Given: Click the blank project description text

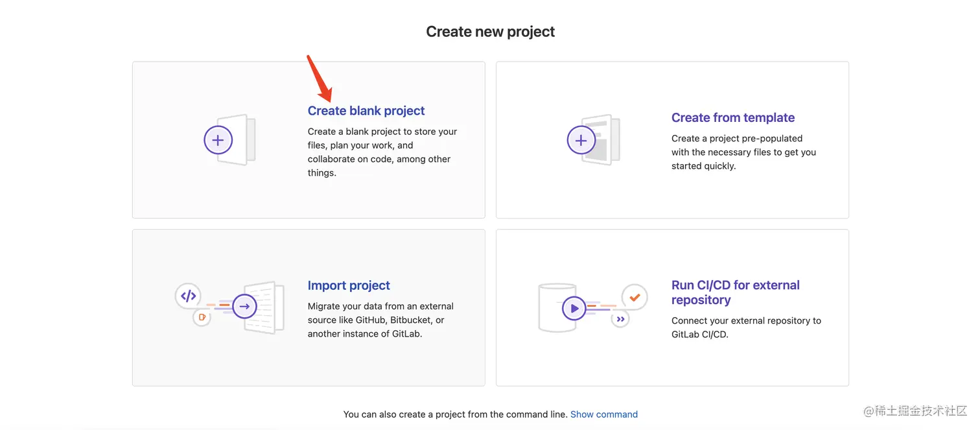Looking at the screenshot, I should (382, 152).
